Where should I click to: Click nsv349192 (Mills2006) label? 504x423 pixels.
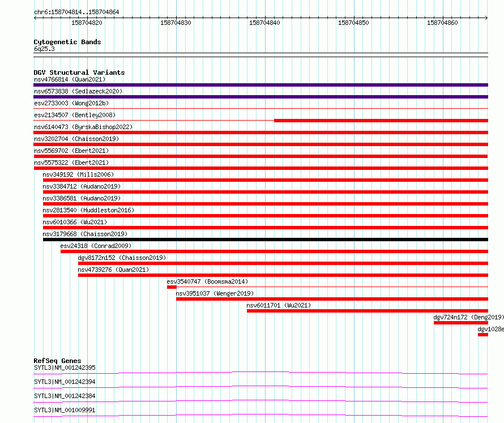point(78,174)
